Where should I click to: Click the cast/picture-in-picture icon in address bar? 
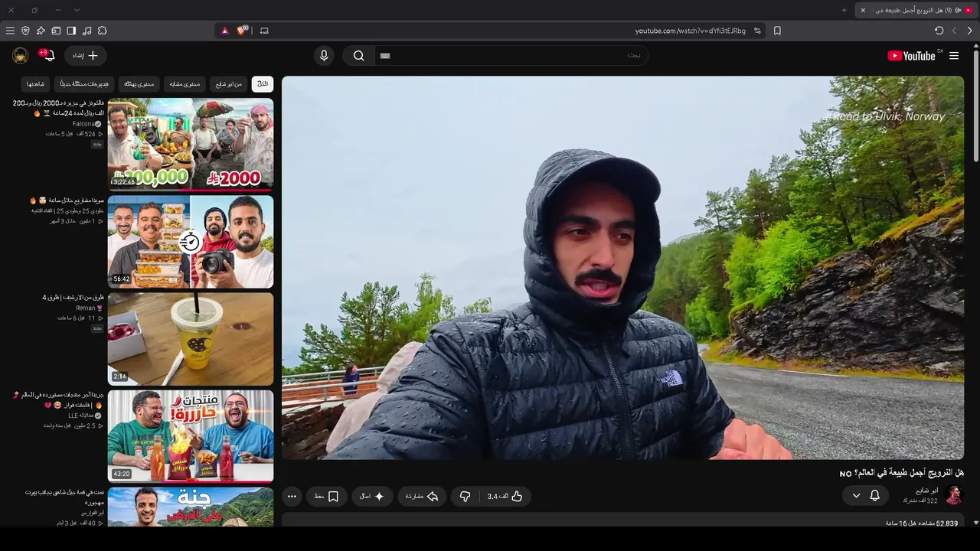264,31
